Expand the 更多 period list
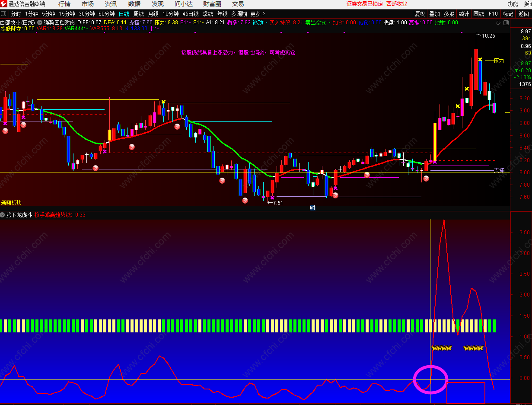 [x=258, y=14]
